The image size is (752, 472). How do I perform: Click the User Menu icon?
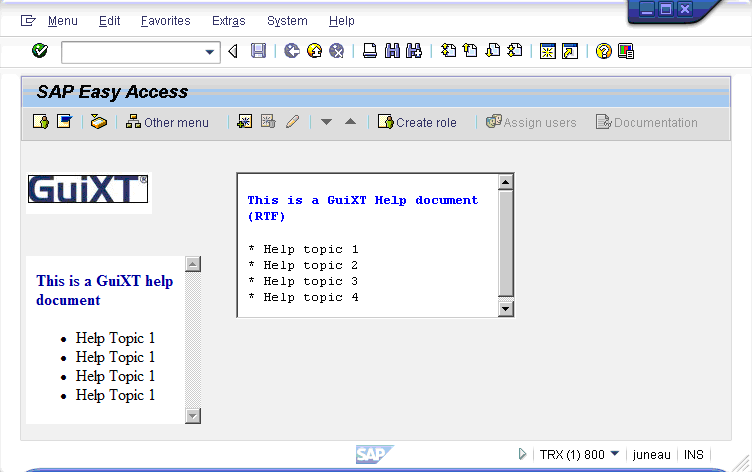pyautogui.click(x=41, y=122)
